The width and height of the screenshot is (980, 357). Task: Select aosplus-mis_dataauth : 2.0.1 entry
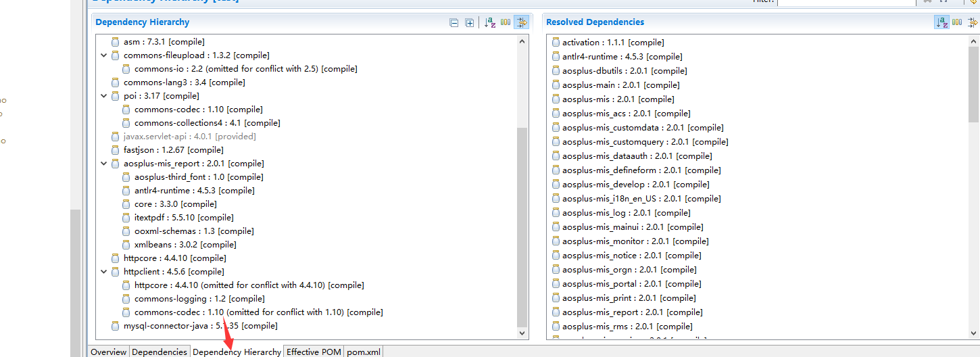[x=637, y=156]
